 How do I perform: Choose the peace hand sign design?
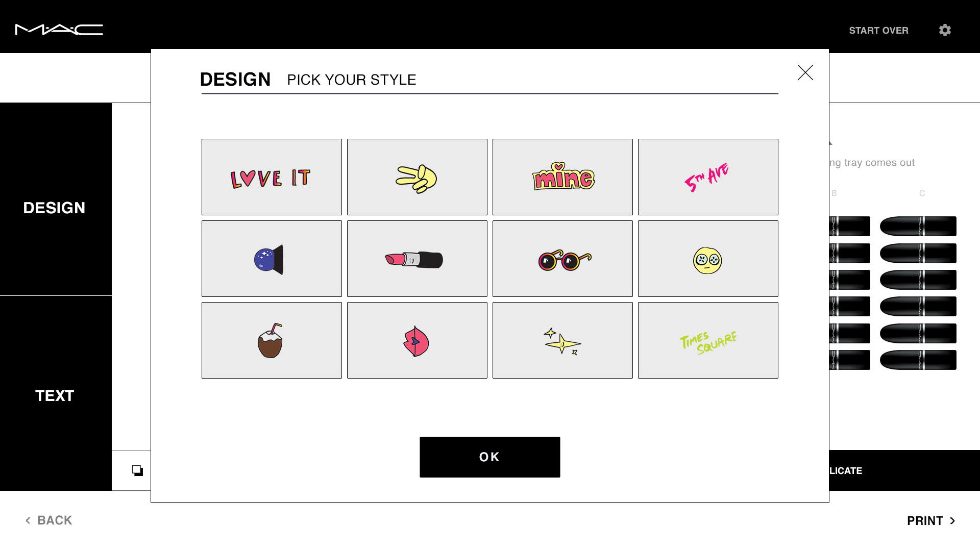[417, 177]
